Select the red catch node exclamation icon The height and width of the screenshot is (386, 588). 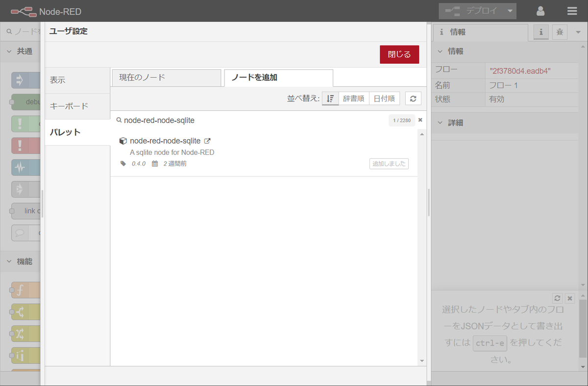tap(20, 145)
